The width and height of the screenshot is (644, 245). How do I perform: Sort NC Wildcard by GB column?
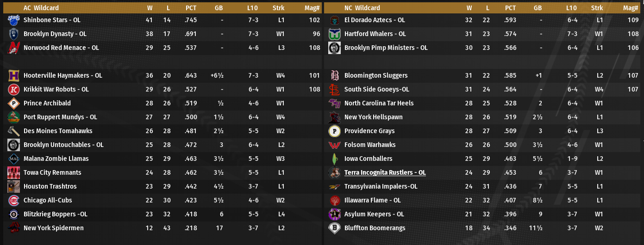click(x=538, y=8)
